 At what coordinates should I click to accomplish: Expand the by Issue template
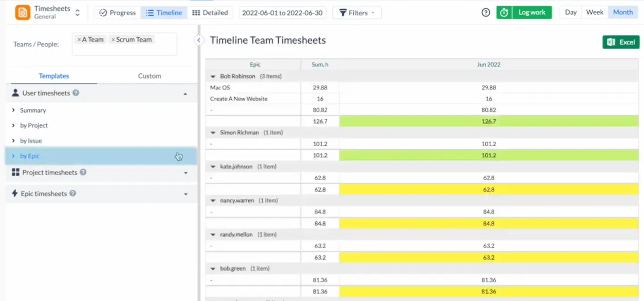click(x=13, y=141)
